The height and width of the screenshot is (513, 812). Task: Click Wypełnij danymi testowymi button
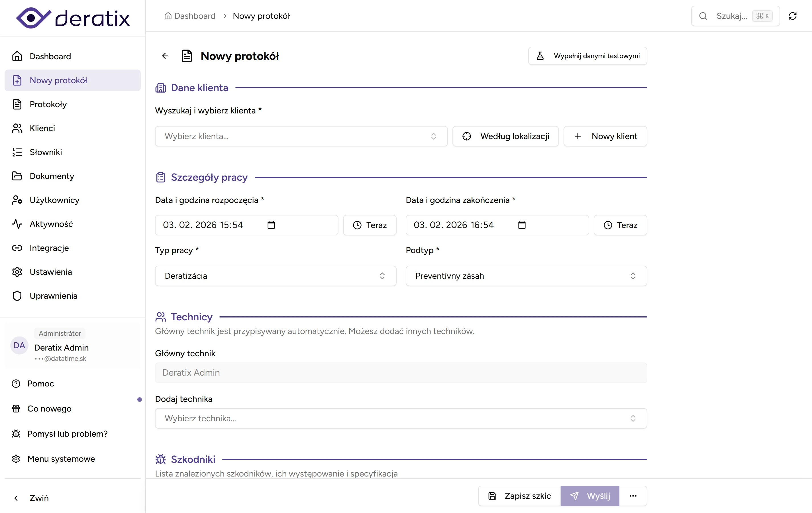tap(587, 56)
